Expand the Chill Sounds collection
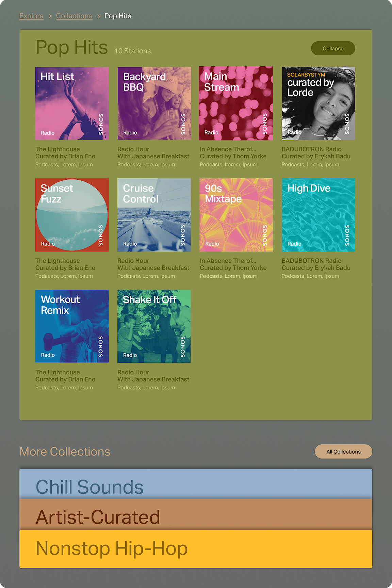This screenshot has height=588, width=392. (196, 484)
